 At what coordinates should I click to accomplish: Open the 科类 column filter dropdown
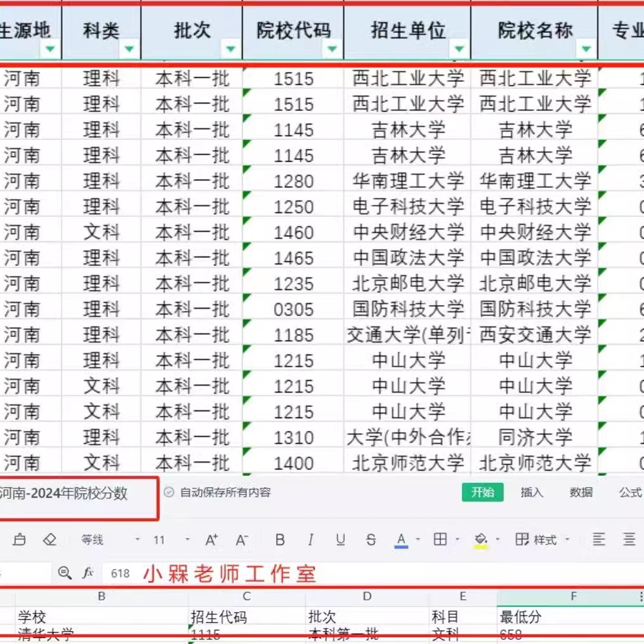tap(130, 47)
